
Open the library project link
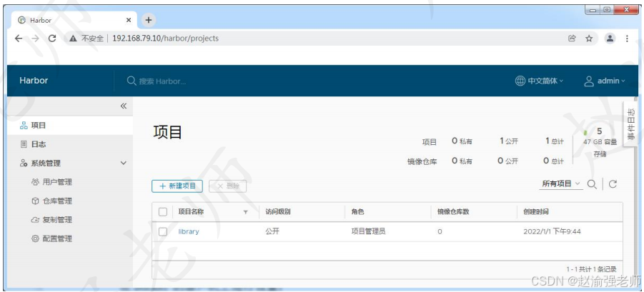(189, 232)
